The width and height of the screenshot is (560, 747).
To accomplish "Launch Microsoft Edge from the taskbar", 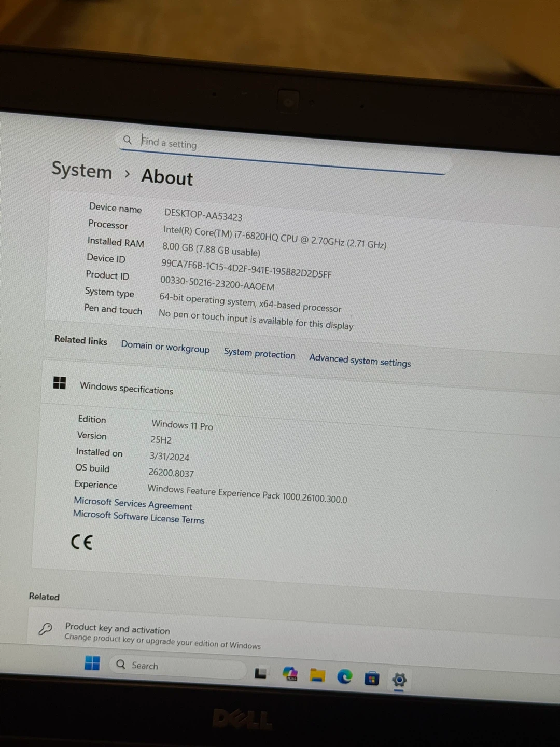I will coord(344,676).
